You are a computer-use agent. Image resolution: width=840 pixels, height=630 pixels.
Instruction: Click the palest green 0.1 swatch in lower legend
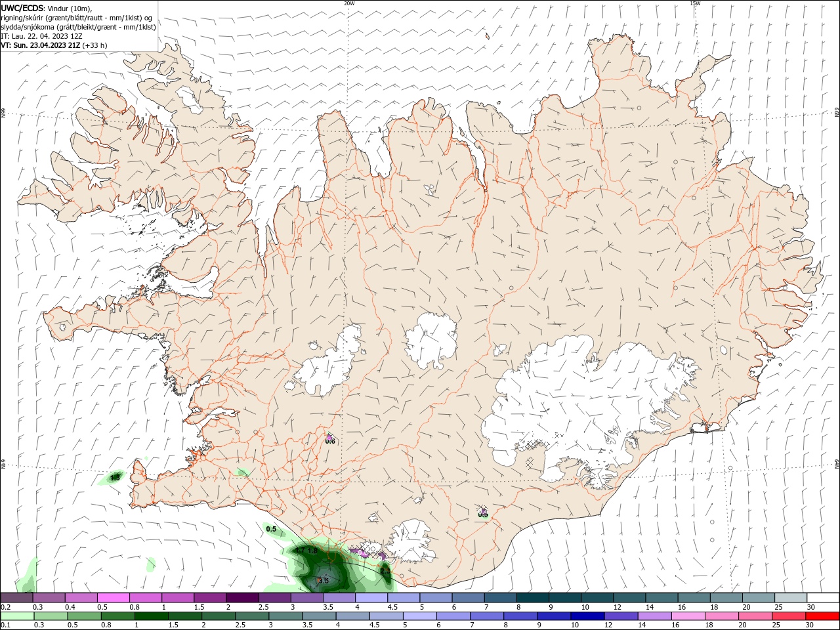point(17,616)
